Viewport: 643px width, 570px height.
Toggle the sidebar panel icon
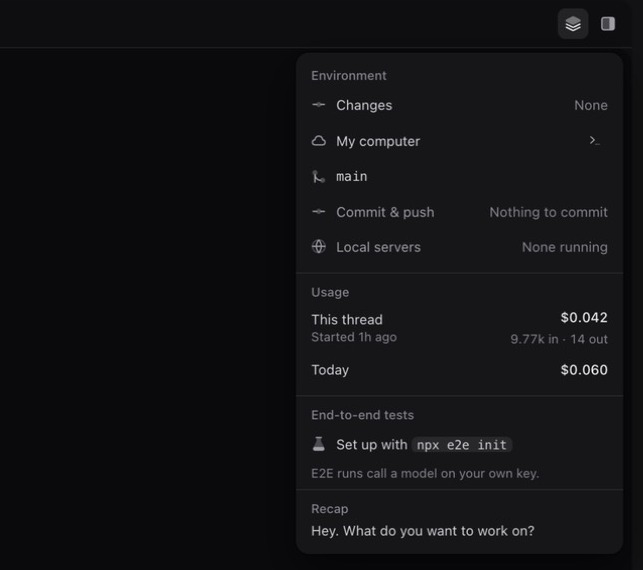608,24
